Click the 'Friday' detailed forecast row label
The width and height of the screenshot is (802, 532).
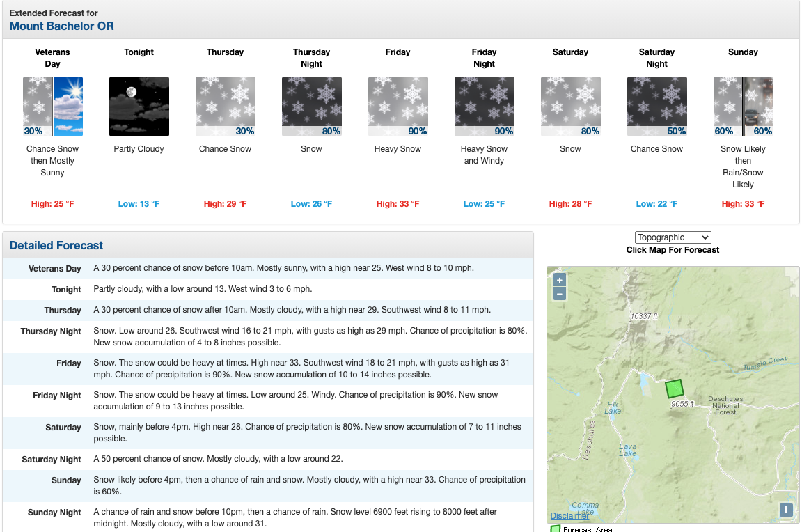(x=68, y=363)
